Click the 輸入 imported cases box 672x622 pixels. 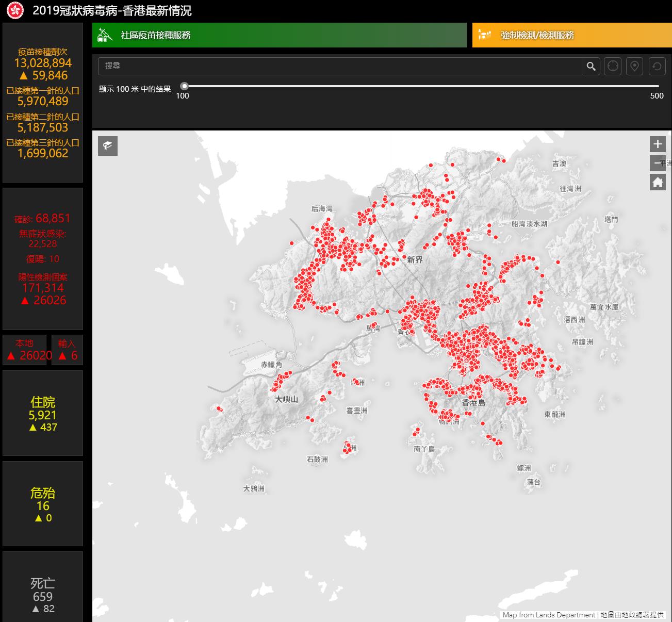click(67, 350)
